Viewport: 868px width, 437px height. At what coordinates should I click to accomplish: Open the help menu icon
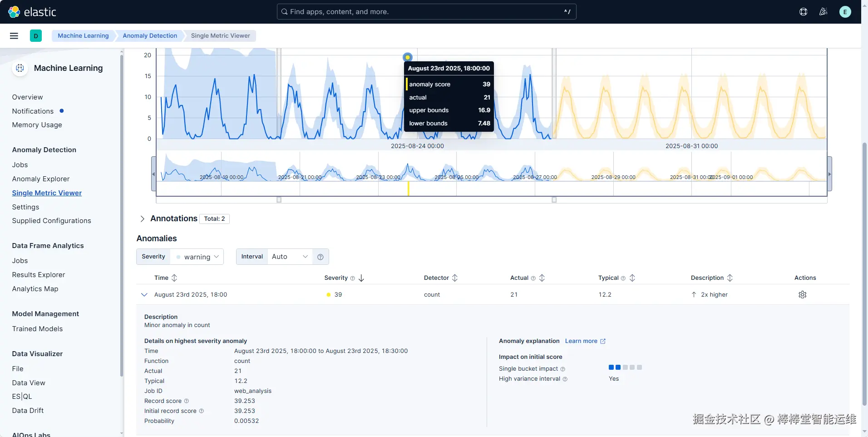(803, 12)
